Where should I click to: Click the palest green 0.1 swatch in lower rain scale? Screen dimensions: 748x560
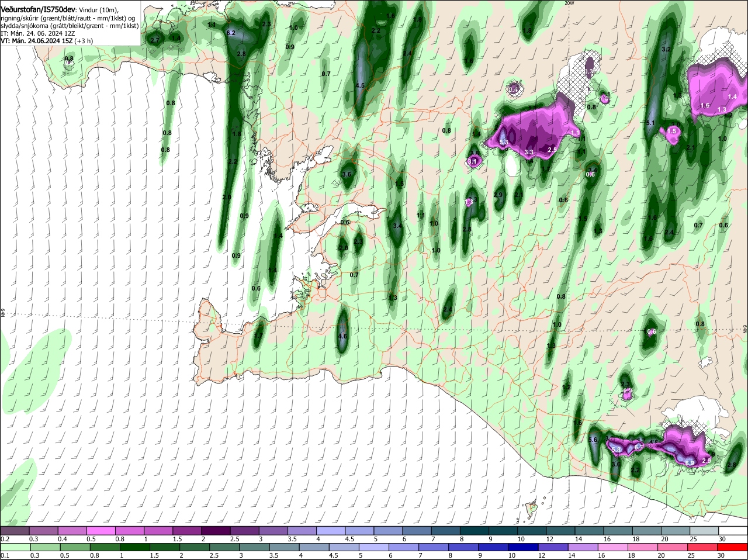[x=15, y=547]
